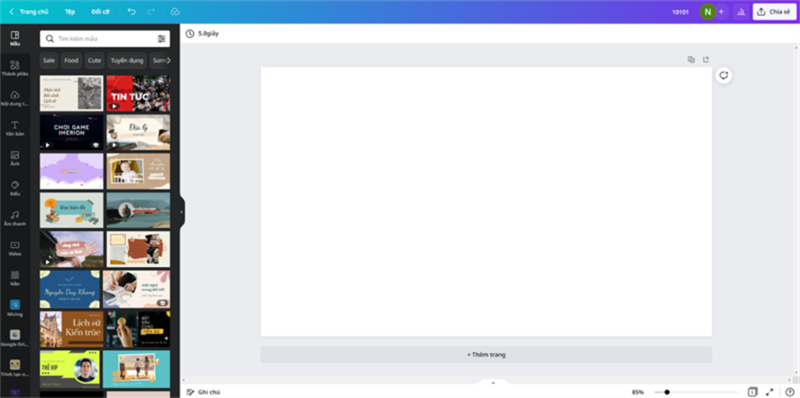The height and width of the screenshot is (398, 800).
Task: Open the Video tab in sidebar
Action: [x=15, y=248]
